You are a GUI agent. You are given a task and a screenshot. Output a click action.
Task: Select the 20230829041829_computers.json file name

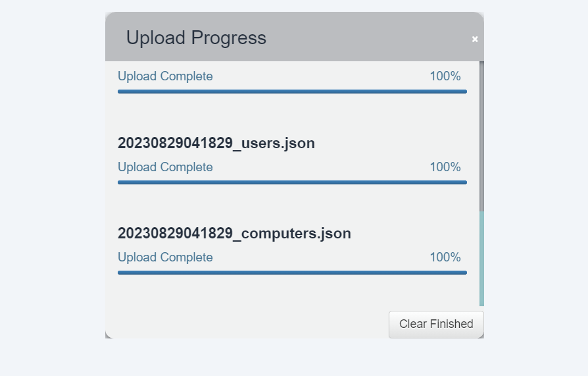(x=234, y=233)
